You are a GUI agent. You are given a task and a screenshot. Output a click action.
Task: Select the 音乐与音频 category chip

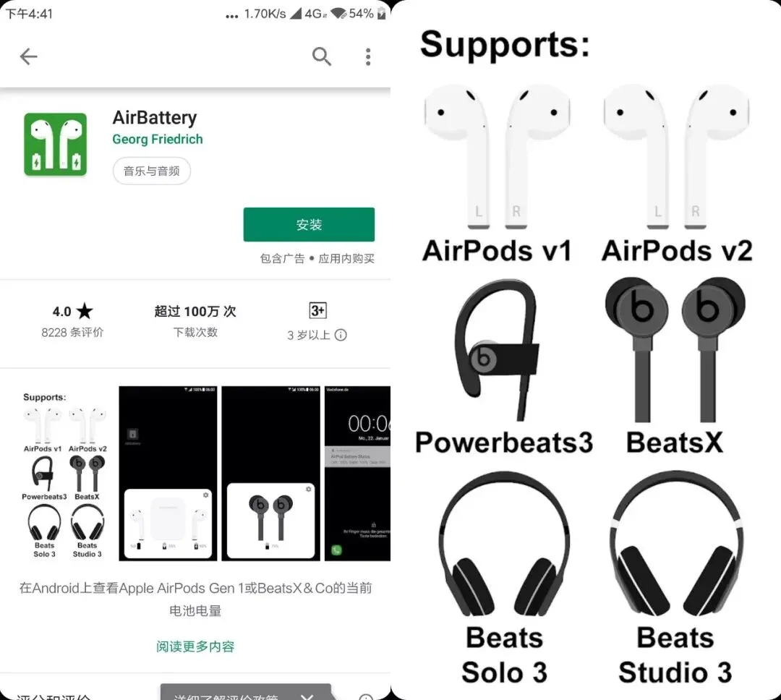point(151,171)
